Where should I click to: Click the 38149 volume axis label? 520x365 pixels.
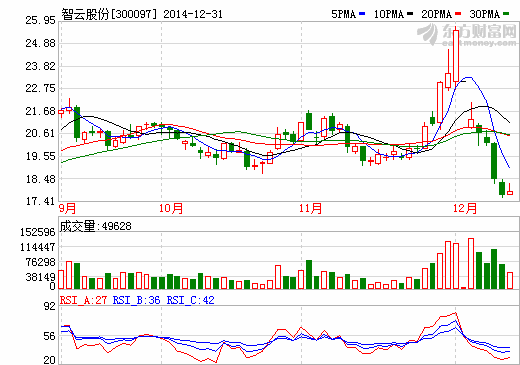click(x=40, y=277)
